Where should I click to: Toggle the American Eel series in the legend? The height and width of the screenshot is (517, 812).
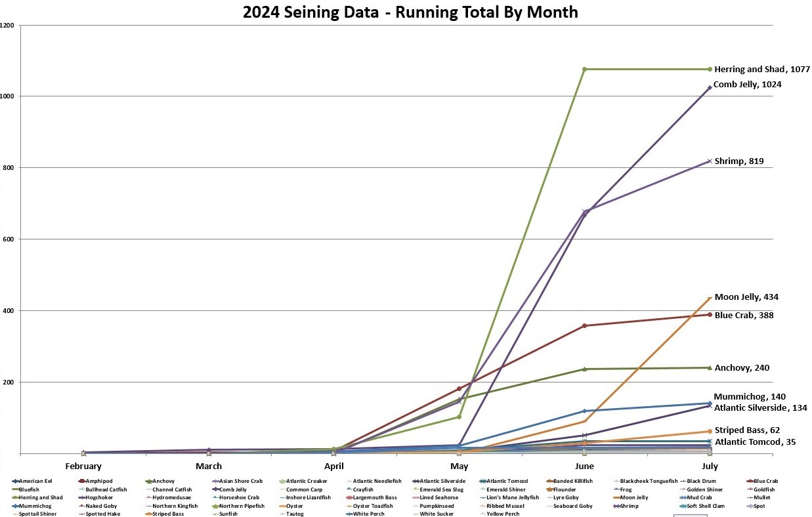pyautogui.click(x=16, y=481)
